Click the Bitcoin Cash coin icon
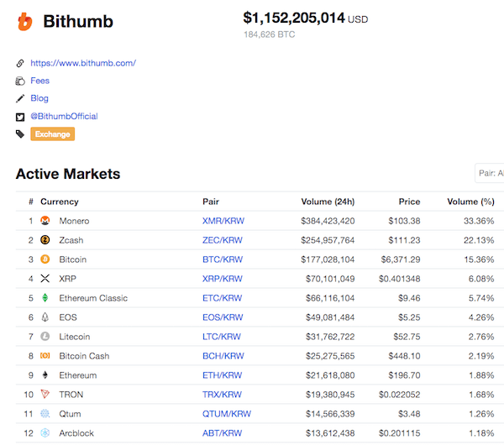Viewport: 504px width, 445px height. 45,356
